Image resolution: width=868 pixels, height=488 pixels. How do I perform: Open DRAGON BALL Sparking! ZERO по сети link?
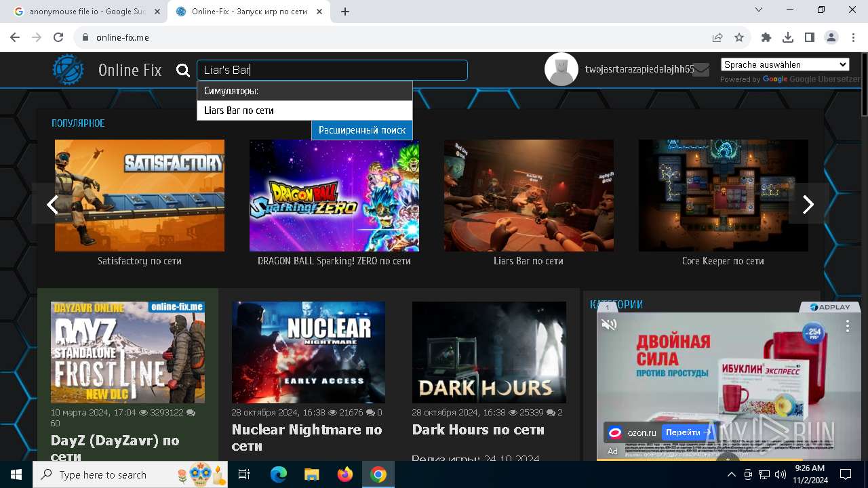334,261
